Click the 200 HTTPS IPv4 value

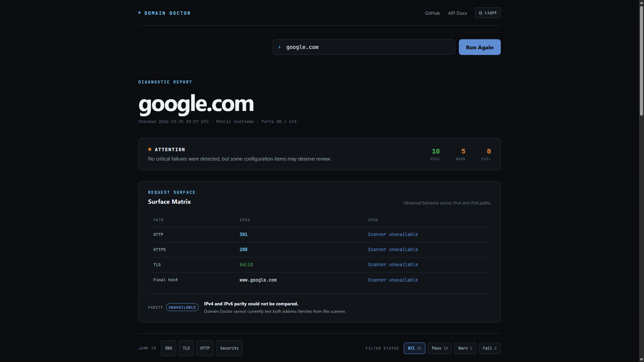point(244,250)
